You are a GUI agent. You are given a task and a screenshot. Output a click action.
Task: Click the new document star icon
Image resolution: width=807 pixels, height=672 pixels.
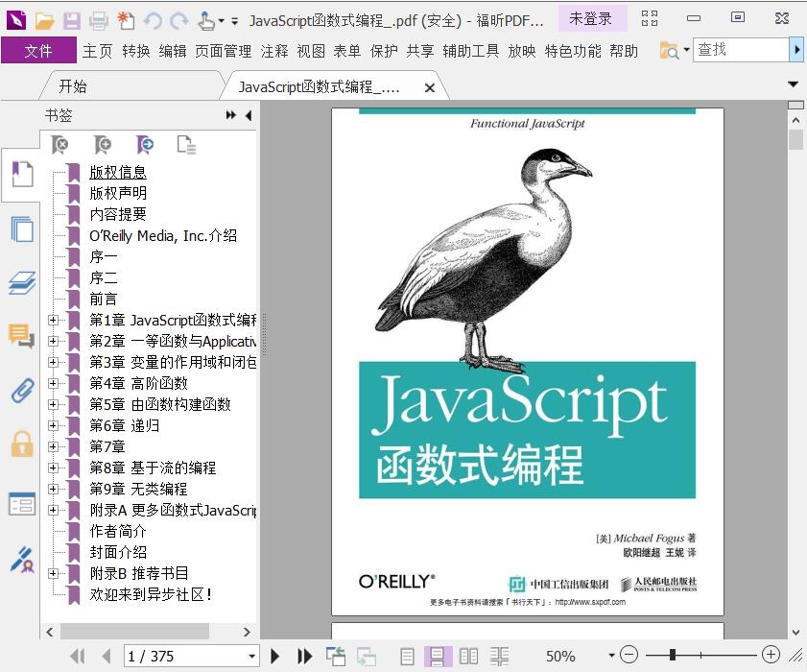coord(126,20)
